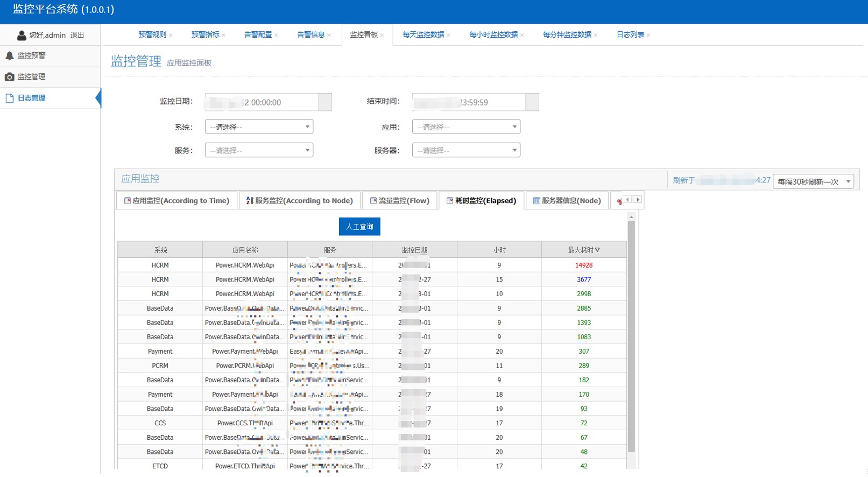Expand the 服务器 dropdown
The image size is (868, 477).
(466, 150)
